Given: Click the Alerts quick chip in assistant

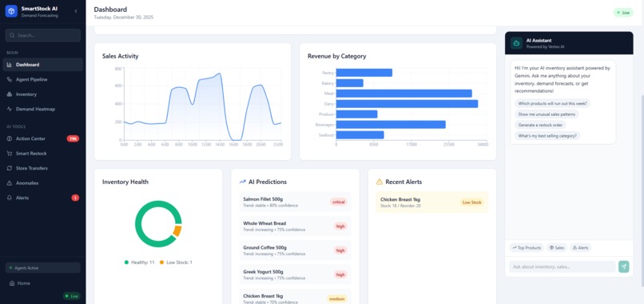Looking at the screenshot, I should click(x=580, y=248).
